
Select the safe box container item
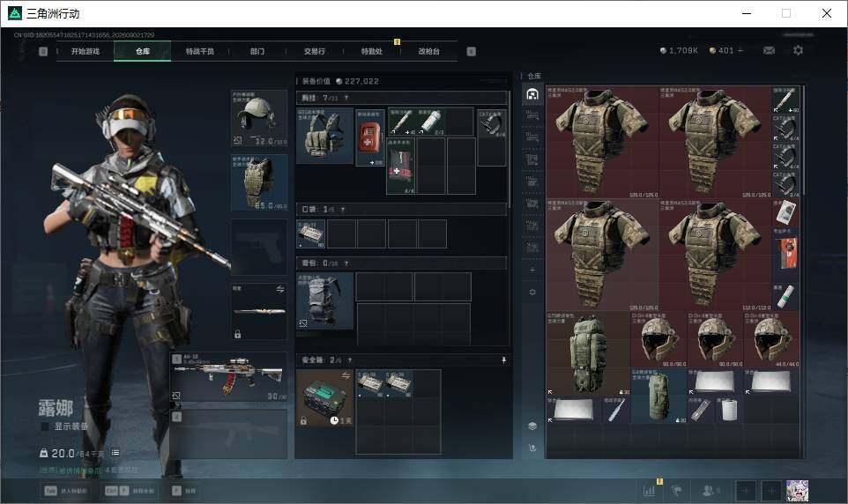click(x=324, y=398)
